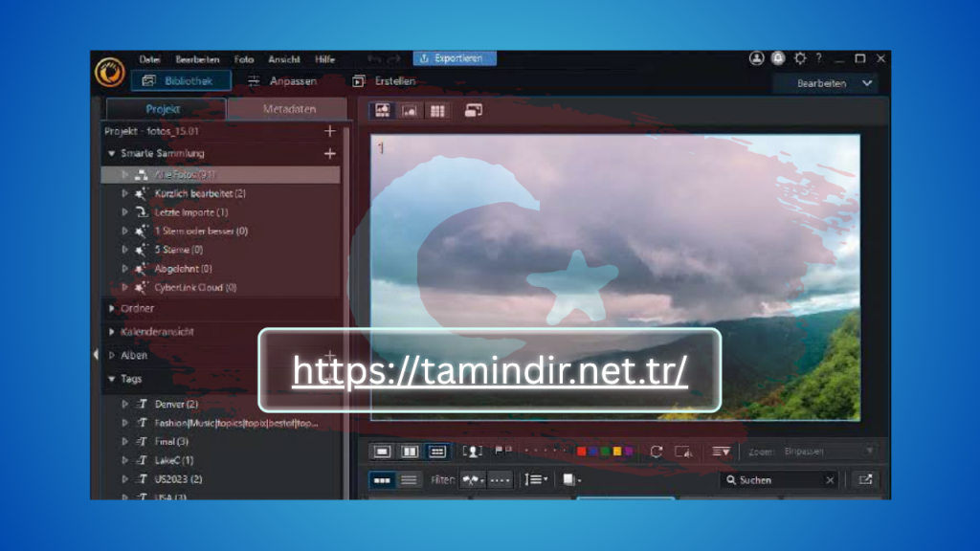Screen dimensions: 980x551
Task: Open the notifications bell icon
Action: click(777, 58)
